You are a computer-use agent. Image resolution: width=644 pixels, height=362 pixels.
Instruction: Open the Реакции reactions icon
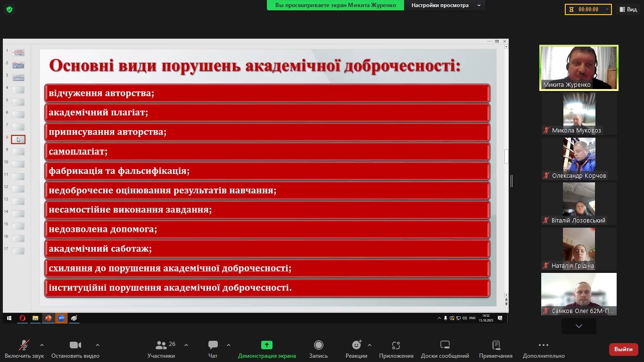coord(356,346)
